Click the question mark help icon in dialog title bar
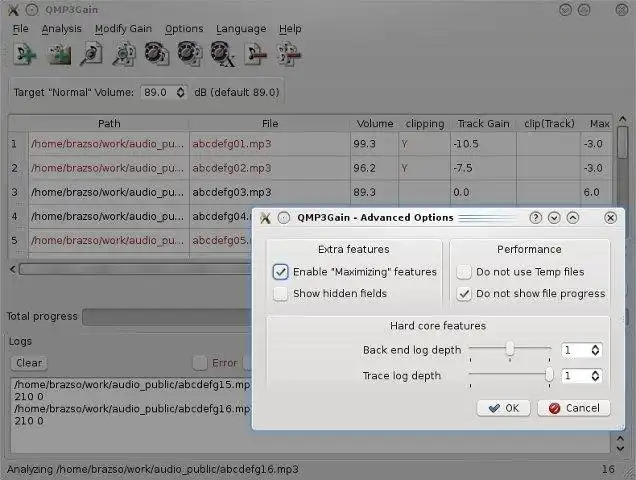 535,218
